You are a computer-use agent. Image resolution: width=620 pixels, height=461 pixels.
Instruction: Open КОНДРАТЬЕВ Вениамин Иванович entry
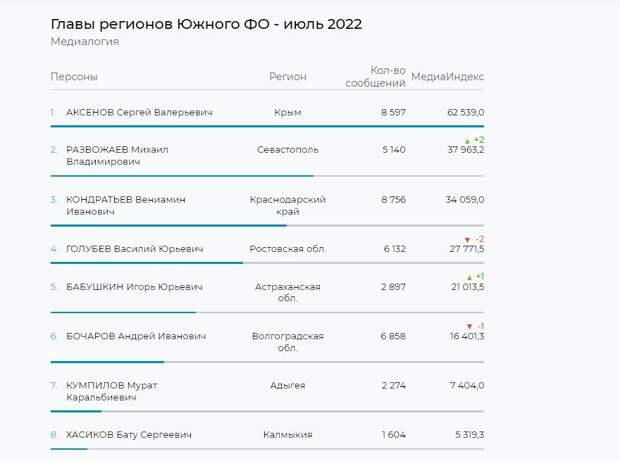[x=126, y=205]
